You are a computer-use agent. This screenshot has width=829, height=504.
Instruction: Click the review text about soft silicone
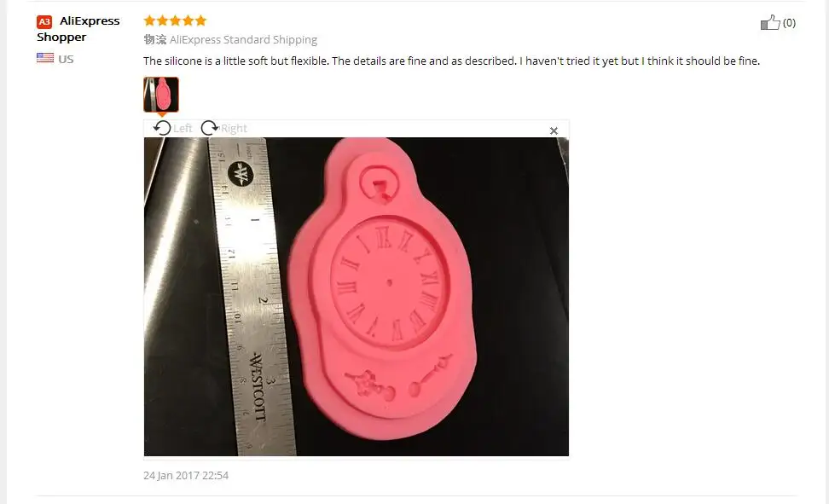[x=451, y=61]
